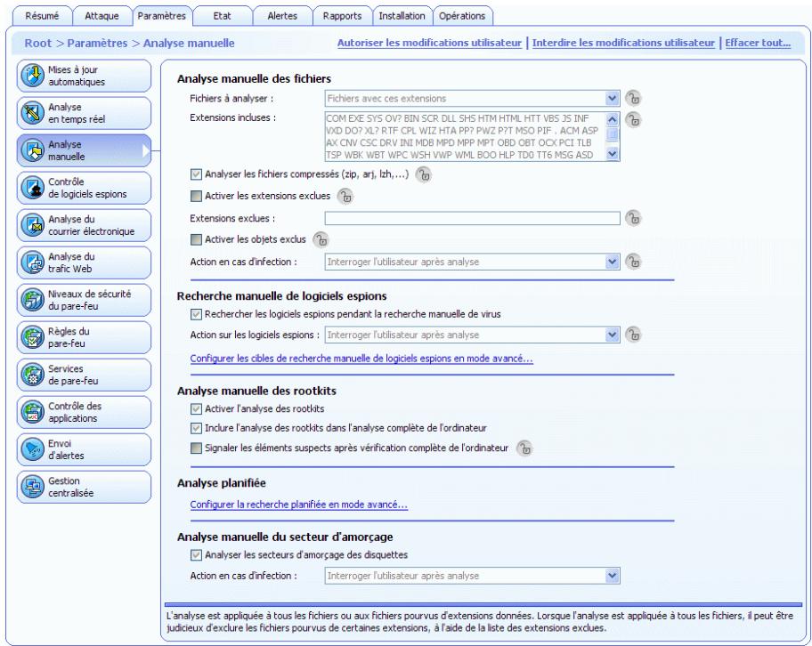
Task: Enable Activer les extensions exclues checkbox
Action: [x=196, y=196]
